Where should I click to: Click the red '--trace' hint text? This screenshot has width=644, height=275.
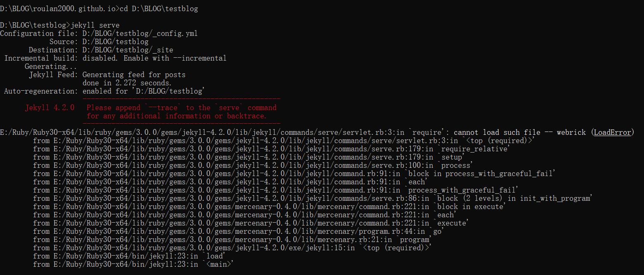pos(163,108)
